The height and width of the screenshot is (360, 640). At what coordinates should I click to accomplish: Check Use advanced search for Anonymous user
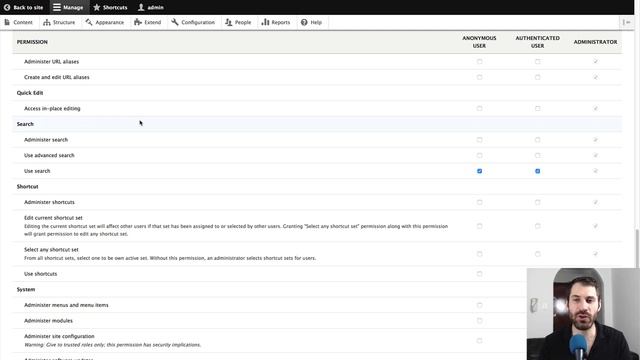pos(480,156)
